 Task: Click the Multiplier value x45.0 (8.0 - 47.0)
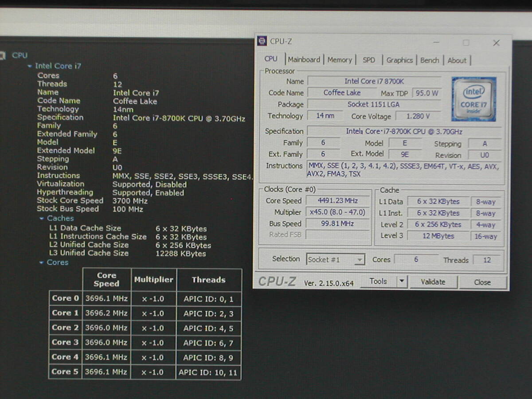pos(338,212)
